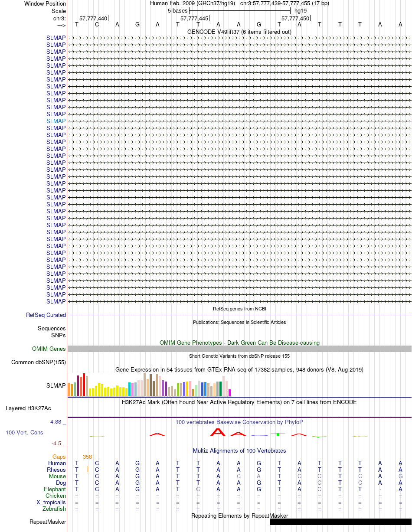This screenshot has width=412, height=532.
Task: Click the Dog species row label
Action: click(x=61, y=483)
